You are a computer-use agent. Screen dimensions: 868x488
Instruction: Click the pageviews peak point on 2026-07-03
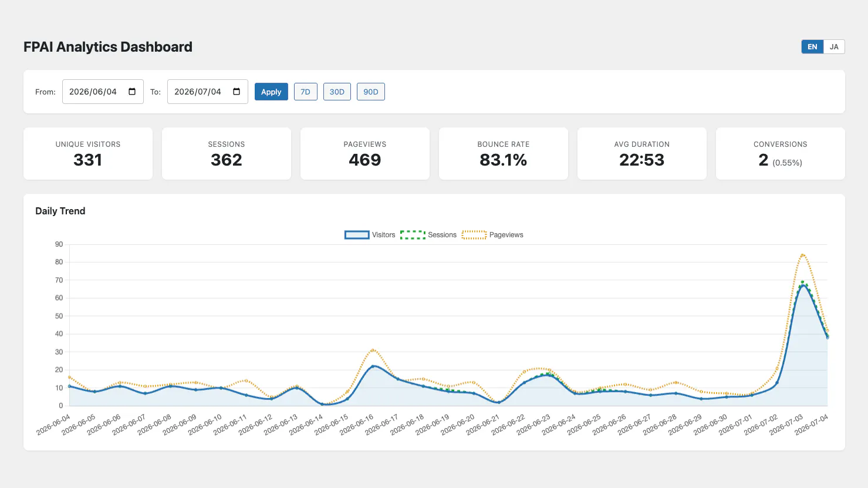802,255
